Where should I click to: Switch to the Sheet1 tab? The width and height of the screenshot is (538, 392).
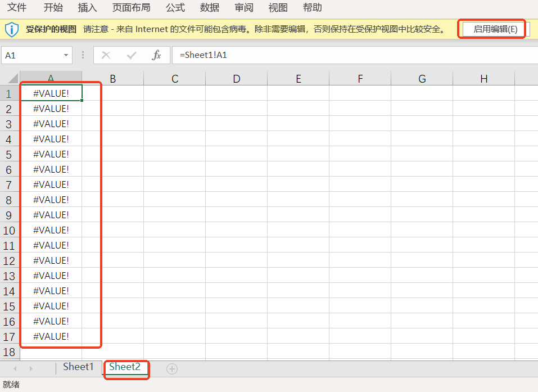pos(78,367)
